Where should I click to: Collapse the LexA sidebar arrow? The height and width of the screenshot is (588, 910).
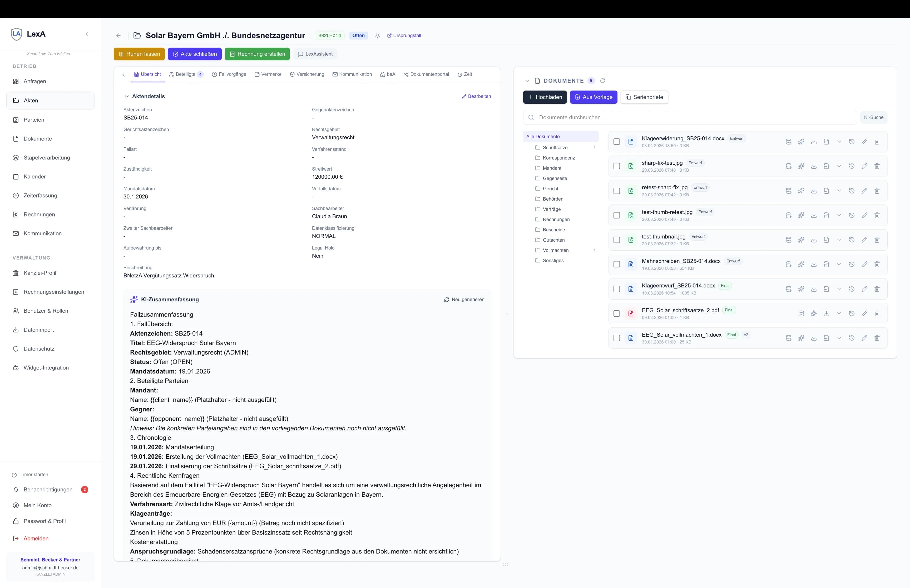87,34
